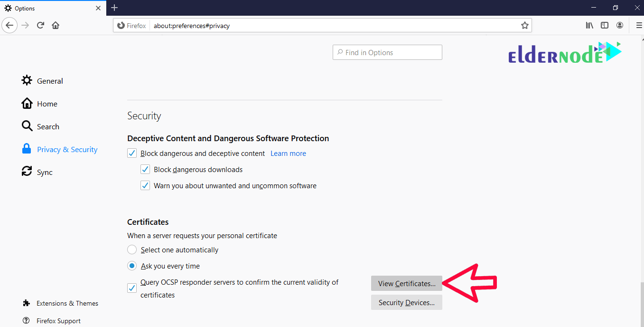The height and width of the screenshot is (327, 644).
Task: Toggle Query OCSP responder servers checkbox
Action: click(x=132, y=288)
